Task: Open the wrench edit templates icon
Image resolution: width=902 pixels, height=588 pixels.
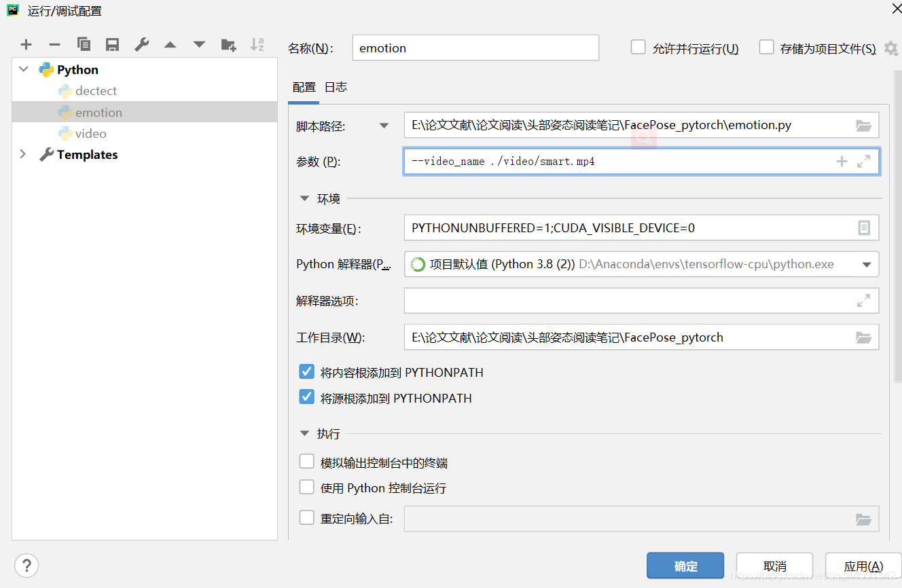Action: click(141, 45)
